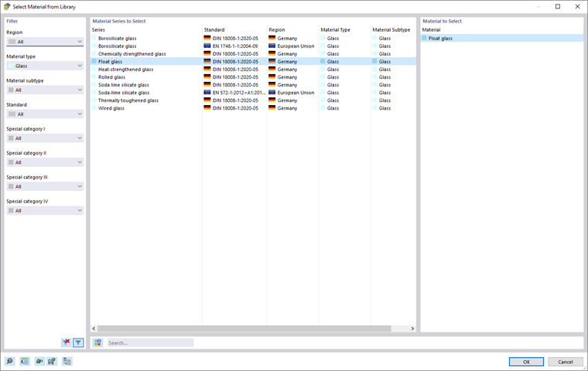Image resolution: width=588 pixels, height=371 pixels.
Task: Select the Rolled glass series row
Action: coord(111,77)
